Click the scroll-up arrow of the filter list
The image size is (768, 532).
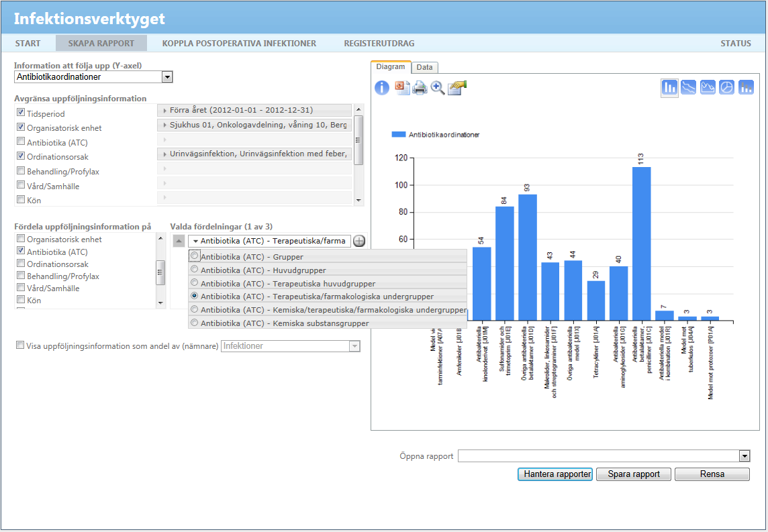pyautogui.click(x=358, y=109)
